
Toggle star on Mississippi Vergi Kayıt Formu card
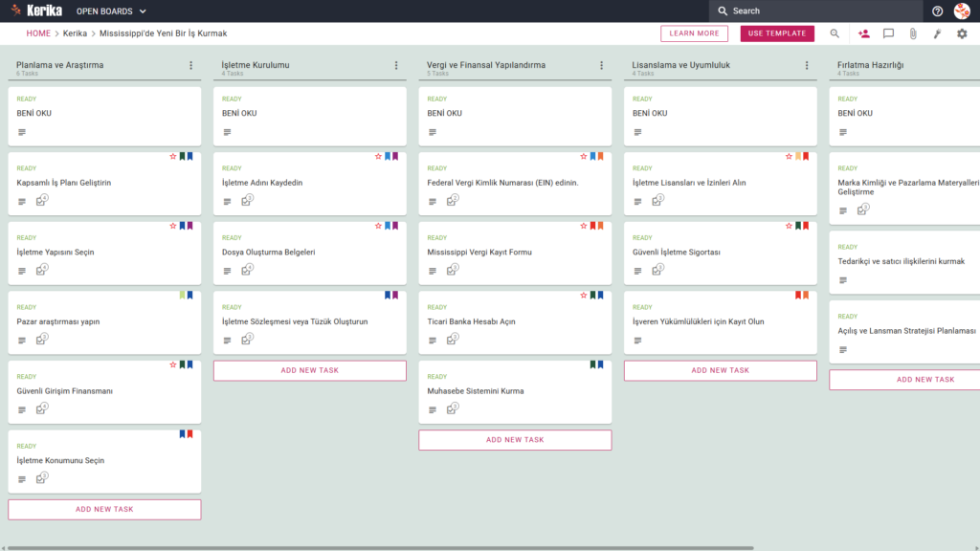[583, 226]
